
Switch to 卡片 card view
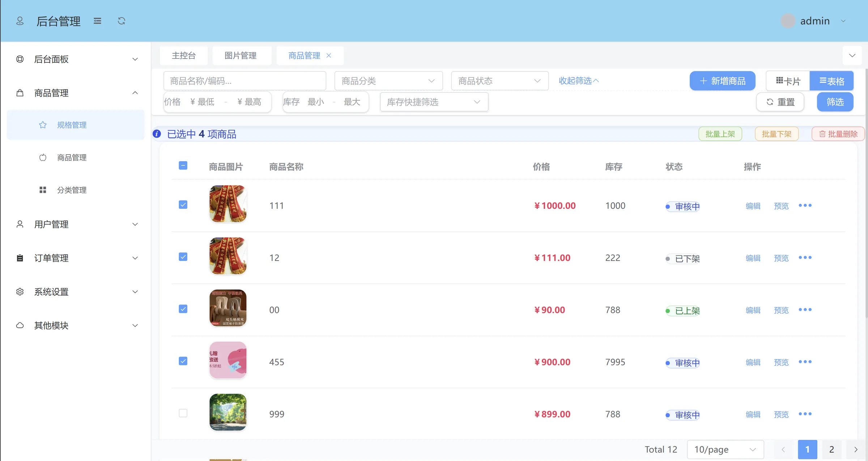(x=788, y=81)
